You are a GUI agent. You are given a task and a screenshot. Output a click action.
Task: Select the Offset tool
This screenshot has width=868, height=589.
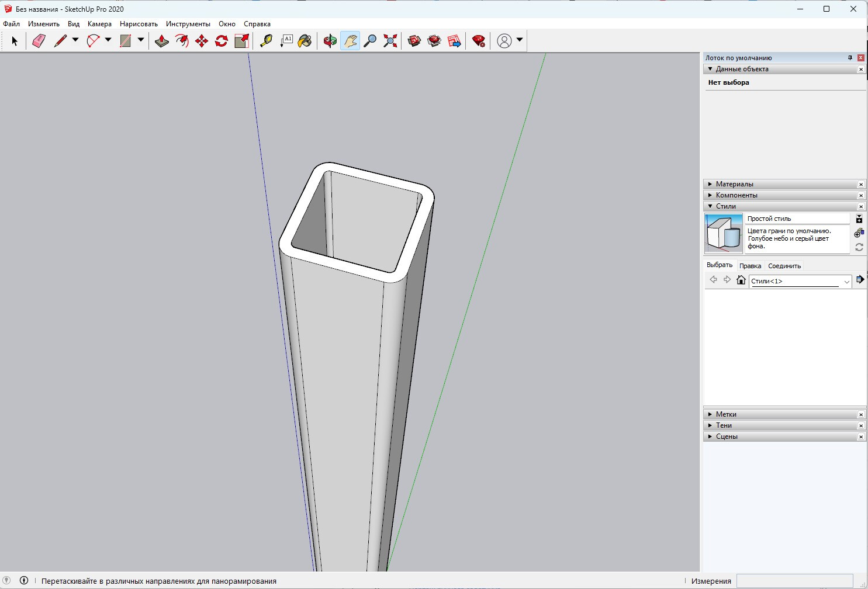click(182, 41)
